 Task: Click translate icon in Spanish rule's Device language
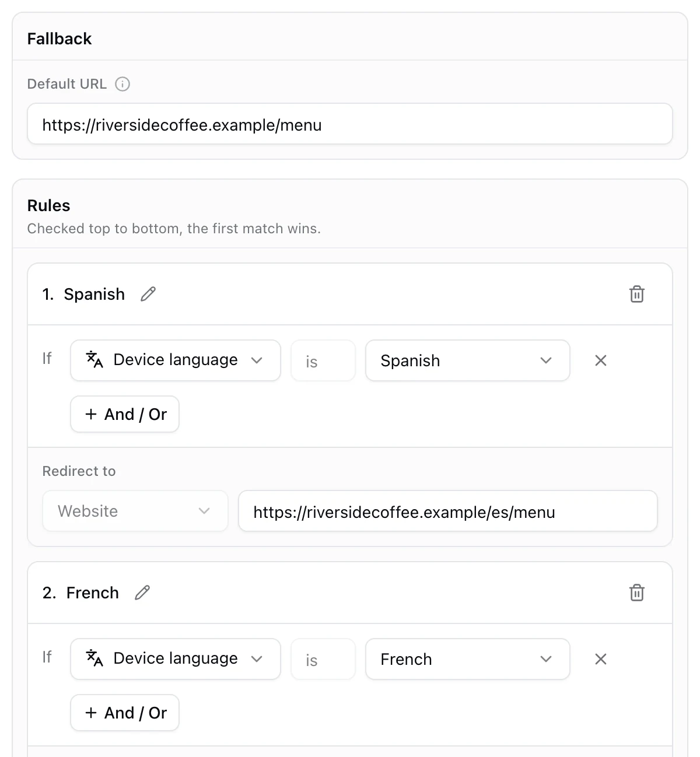[94, 360]
